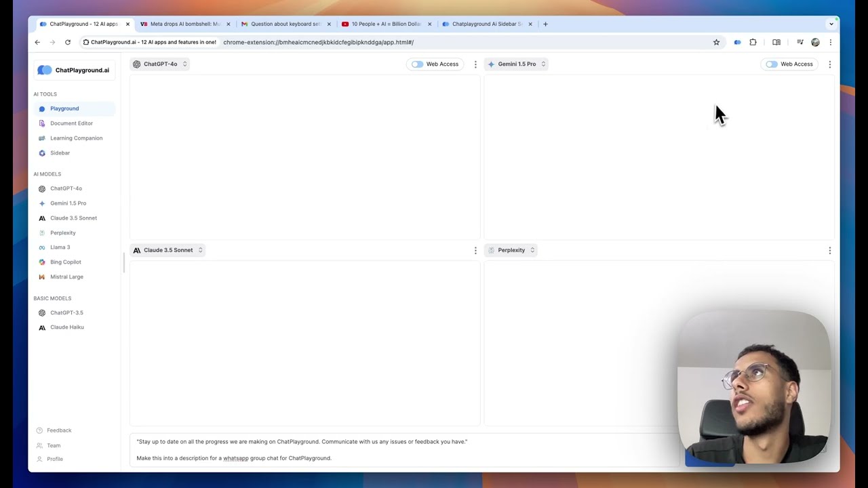Open the browser side panel icon
Image resolution: width=868 pixels, height=488 pixels.
[x=776, y=42]
